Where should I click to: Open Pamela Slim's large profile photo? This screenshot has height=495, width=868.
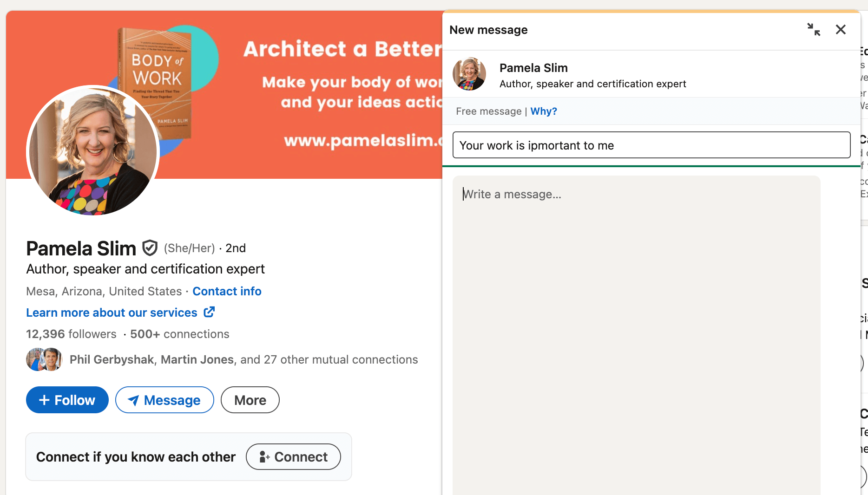tap(93, 151)
